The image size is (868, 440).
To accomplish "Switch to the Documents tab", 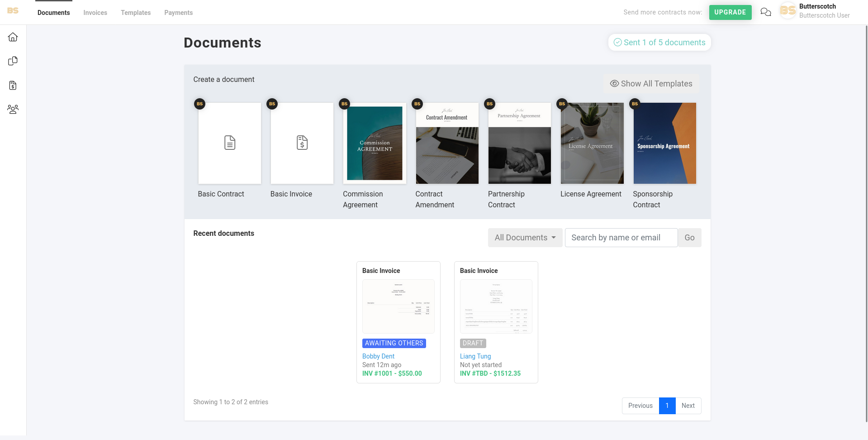I will coord(54,13).
